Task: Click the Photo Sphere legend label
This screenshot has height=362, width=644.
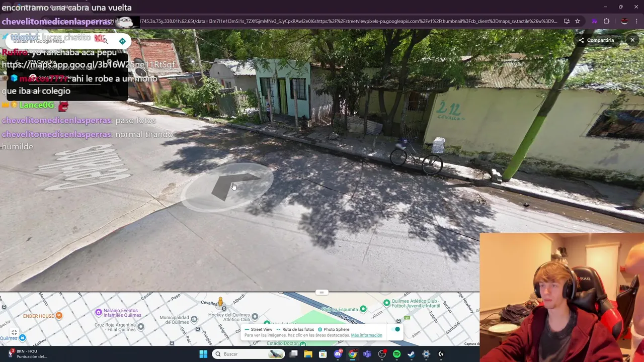Action: point(336,329)
